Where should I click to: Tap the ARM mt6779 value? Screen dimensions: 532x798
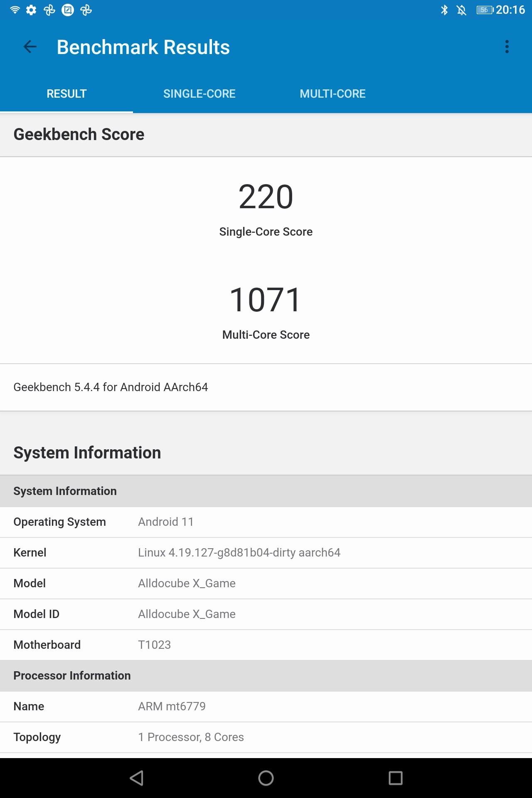[172, 707]
